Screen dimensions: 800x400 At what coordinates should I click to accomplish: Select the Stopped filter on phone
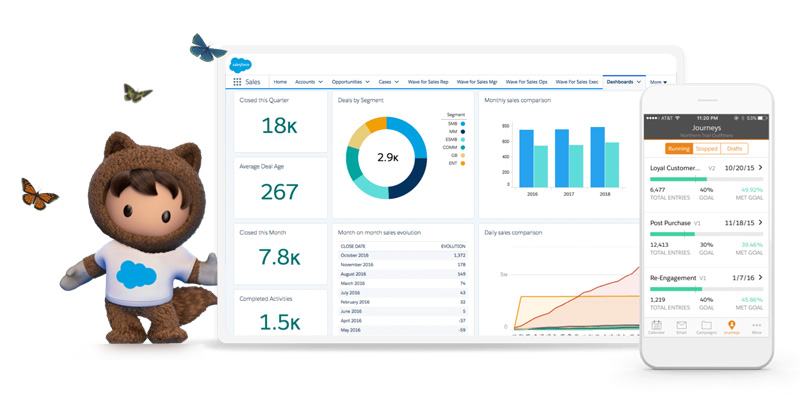coord(706,148)
